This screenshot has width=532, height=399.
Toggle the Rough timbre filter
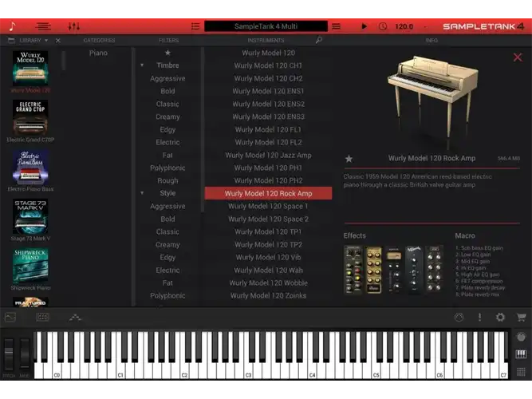click(x=167, y=180)
